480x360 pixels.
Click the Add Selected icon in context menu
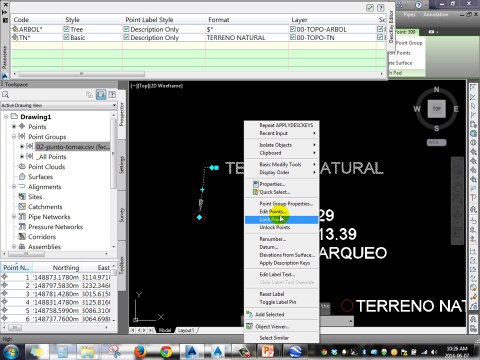pos(249,314)
